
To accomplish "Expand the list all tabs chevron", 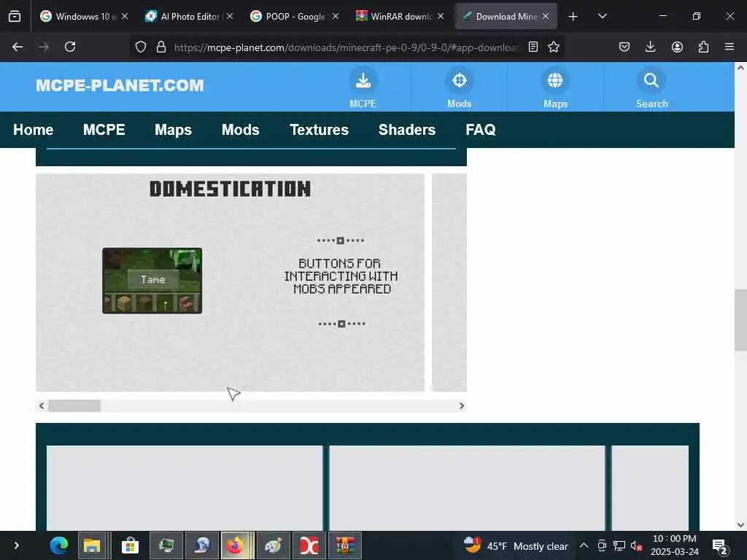I will tap(602, 17).
